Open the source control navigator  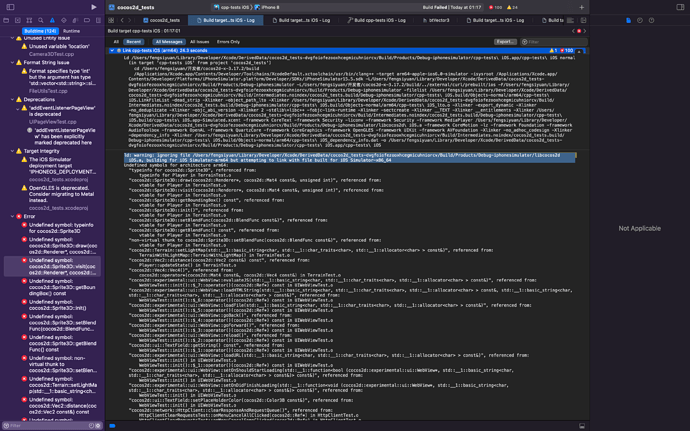(x=18, y=20)
